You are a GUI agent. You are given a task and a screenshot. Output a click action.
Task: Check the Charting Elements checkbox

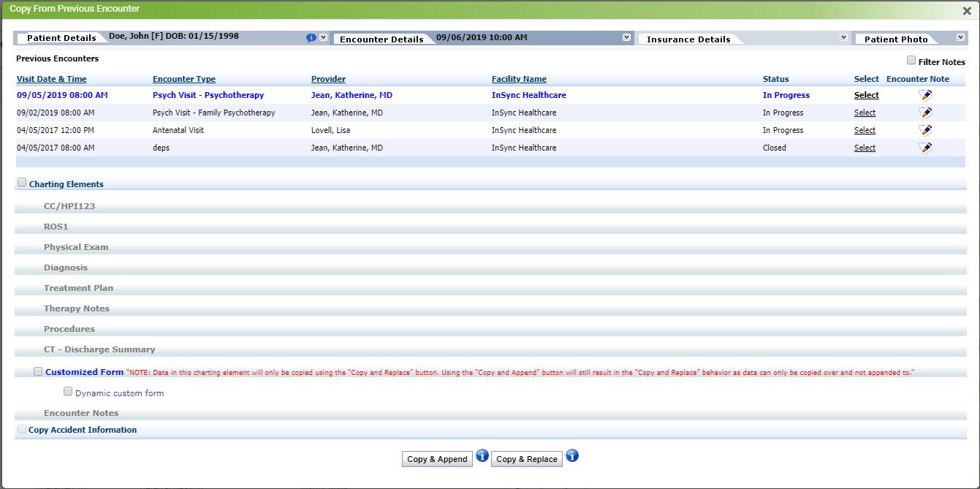(x=22, y=183)
